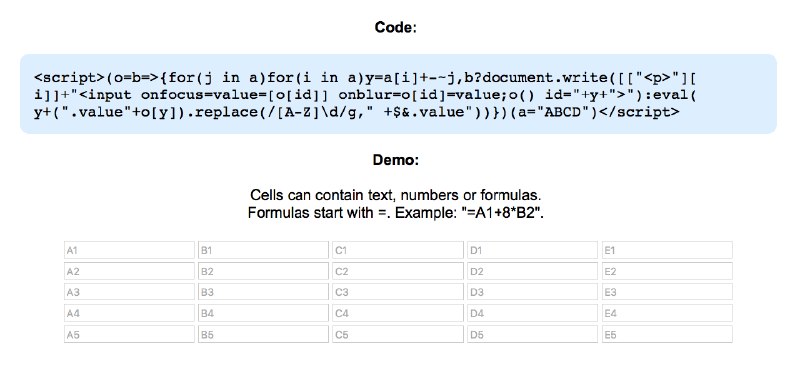The width and height of the screenshot is (800, 376).
Task: Focus cell B2 in the demo
Action: tap(263, 271)
